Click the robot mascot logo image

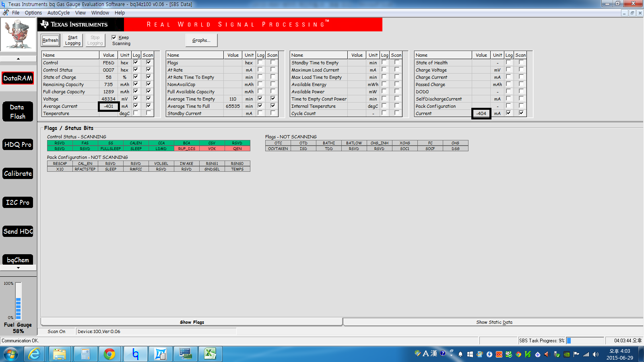[18, 34]
